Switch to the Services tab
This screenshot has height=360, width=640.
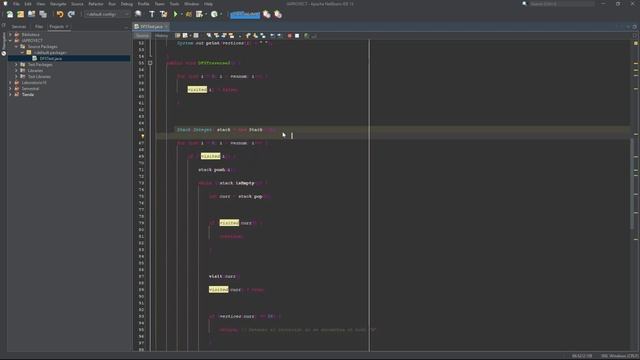click(19, 27)
